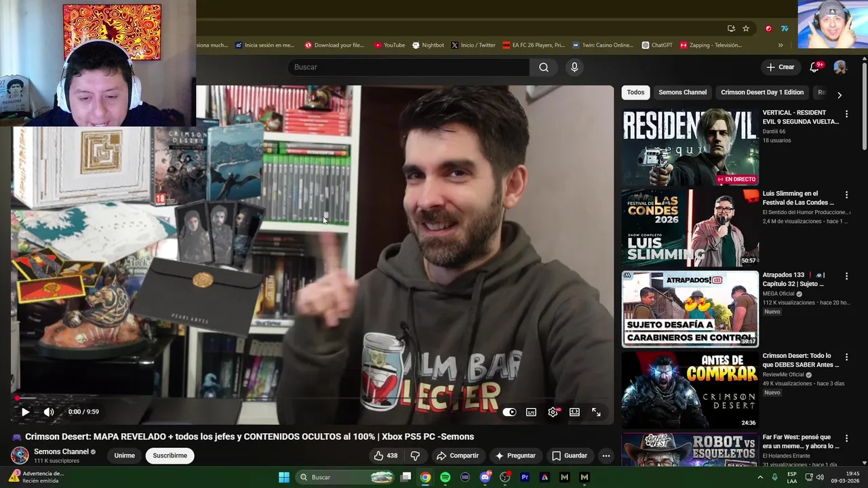Open the Crear menu

pos(780,67)
